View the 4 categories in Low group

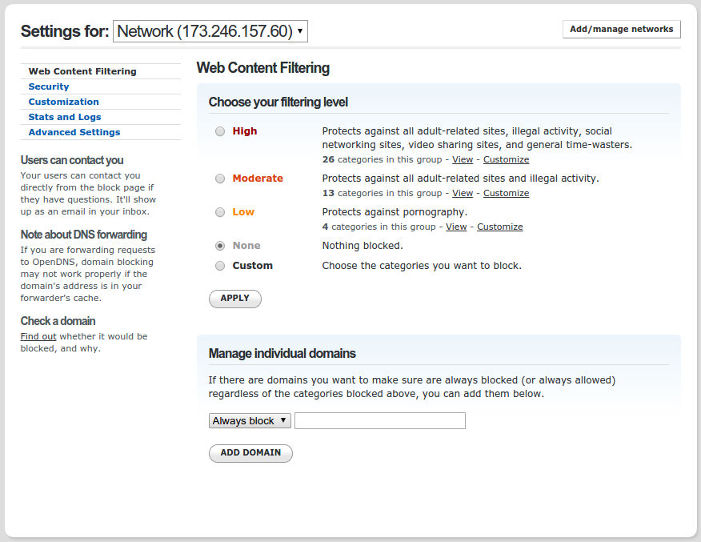(456, 227)
